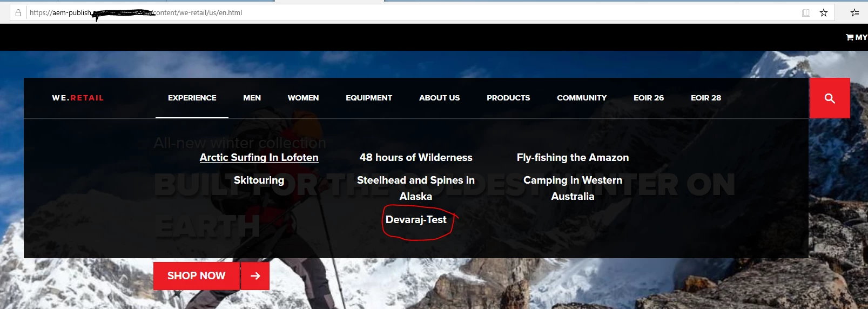
Task: Click the favorites star icon in address bar
Action: click(x=824, y=13)
